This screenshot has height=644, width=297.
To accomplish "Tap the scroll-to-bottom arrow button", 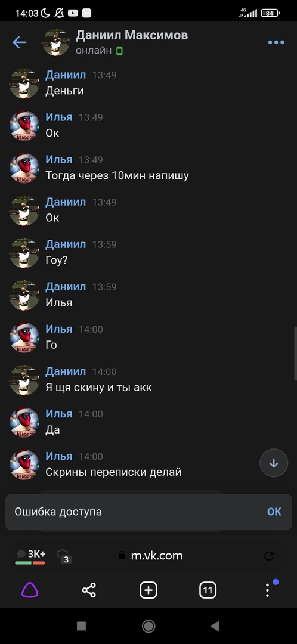I will [x=274, y=463].
